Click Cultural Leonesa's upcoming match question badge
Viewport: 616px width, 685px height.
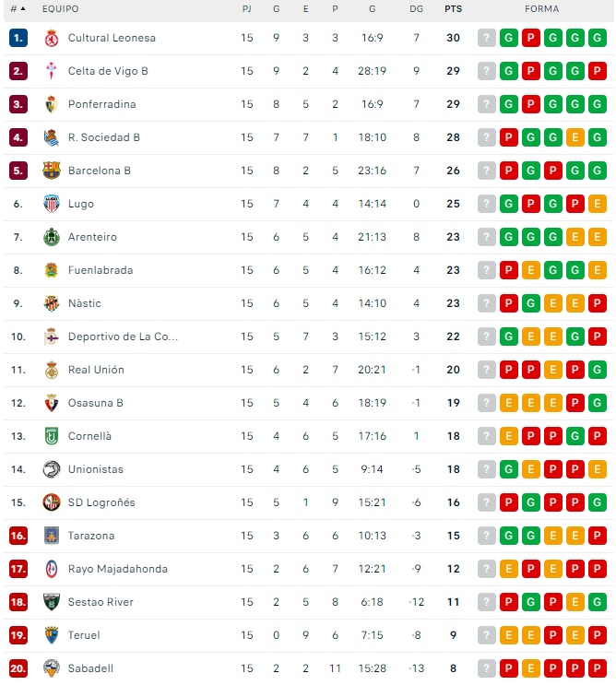[x=487, y=38]
